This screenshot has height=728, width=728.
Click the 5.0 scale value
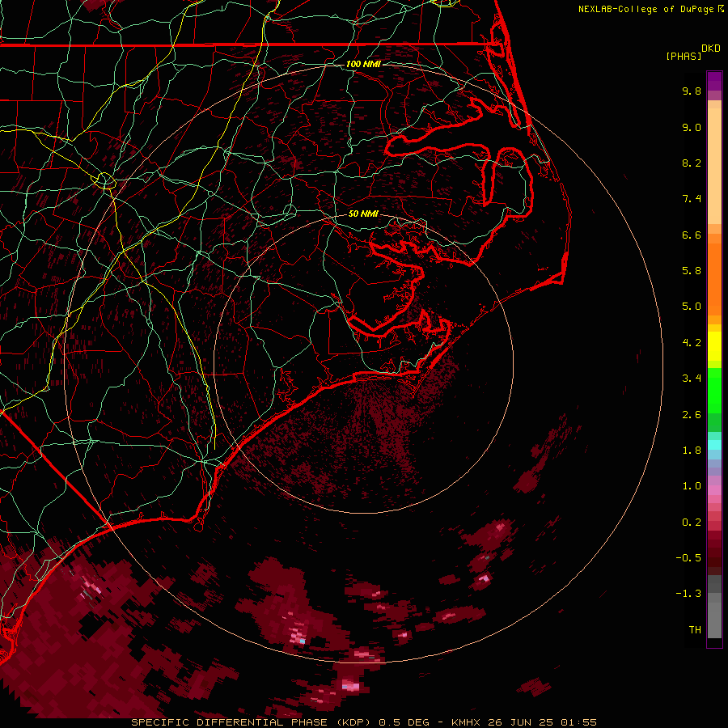[x=692, y=307]
